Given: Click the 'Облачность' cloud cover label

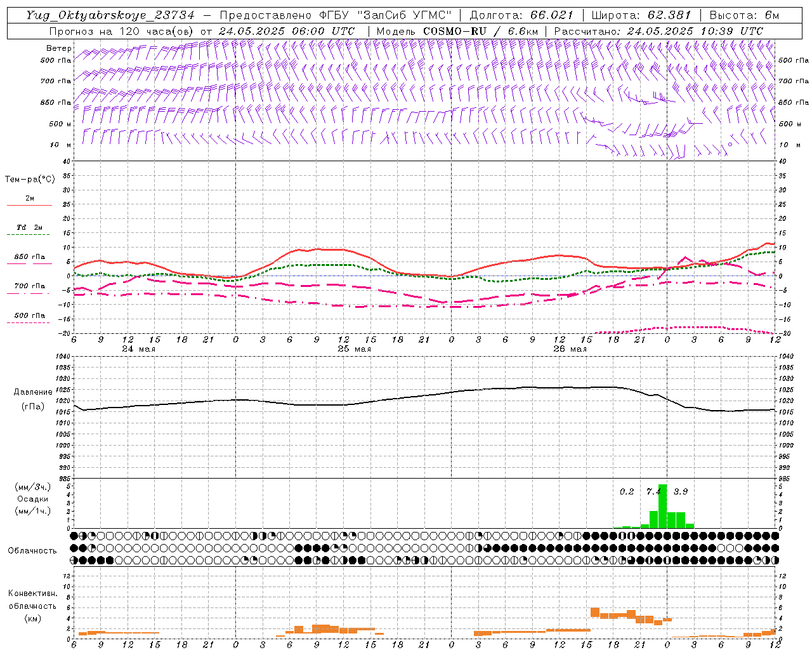Looking at the screenshot, I should click(32, 550).
